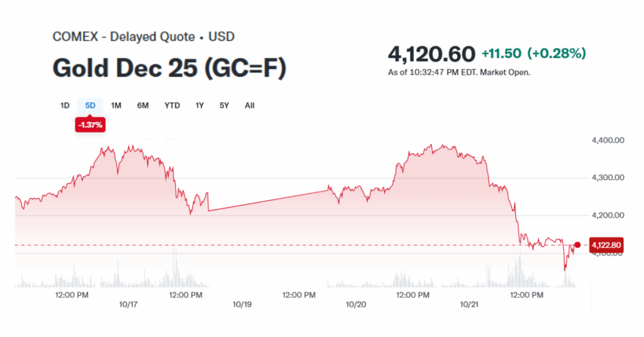Image resolution: width=644 pixels, height=337 pixels.
Task: Switch chart to 1M range
Action: coord(116,106)
